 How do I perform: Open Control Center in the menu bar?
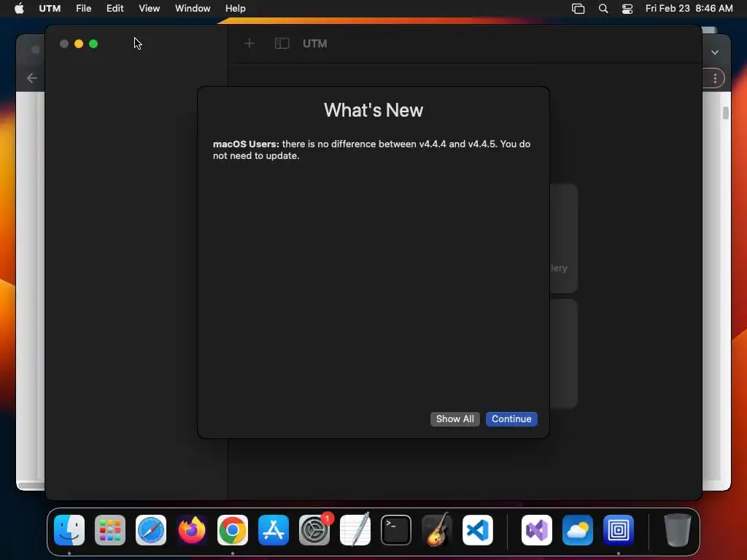point(627,9)
